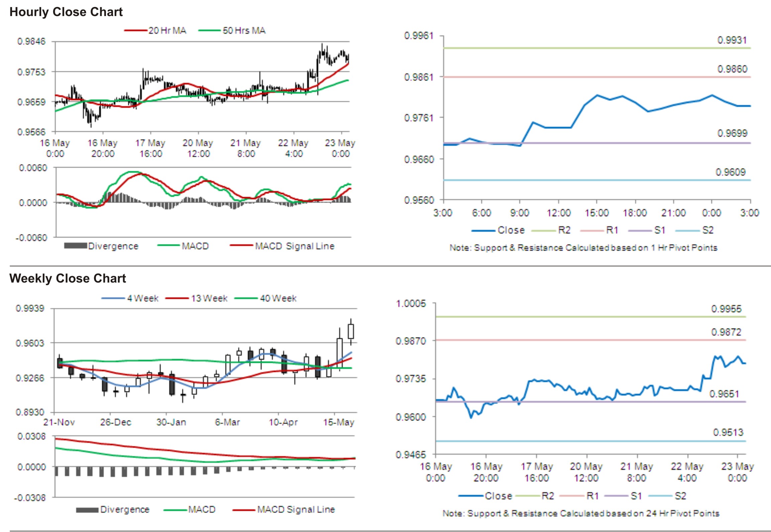Click the 0.9609 S2 support value
Image resolution: width=771 pixels, height=532 pixels.
(x=731, y=172)
